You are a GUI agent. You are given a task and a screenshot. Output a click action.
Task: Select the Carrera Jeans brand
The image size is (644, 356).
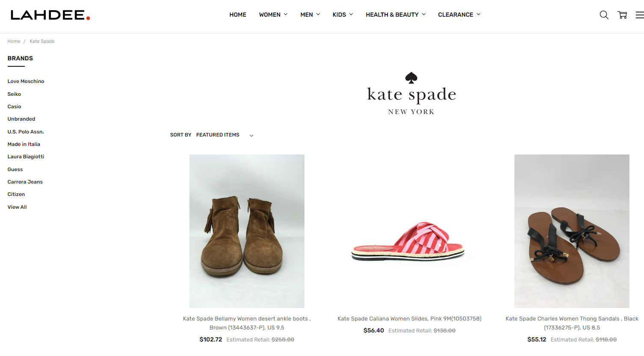pyautogui.click(x=25, y=182)
